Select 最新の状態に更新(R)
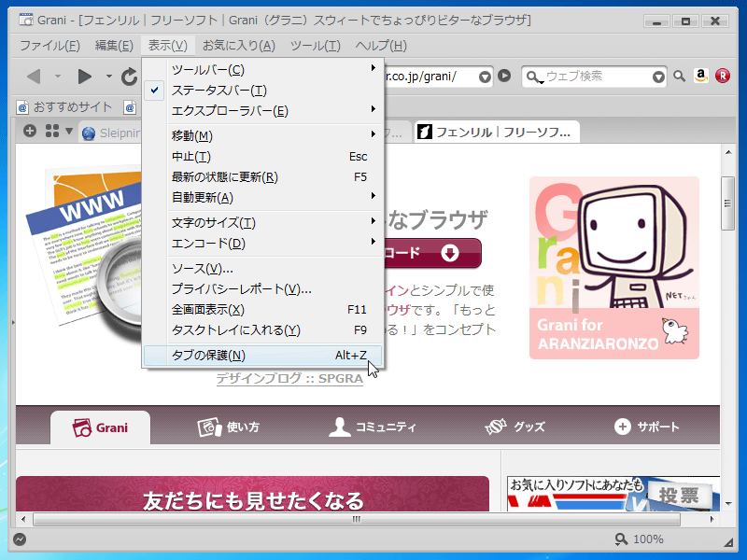The height and width of the screenshot is (560, 747). coord(263,176)
